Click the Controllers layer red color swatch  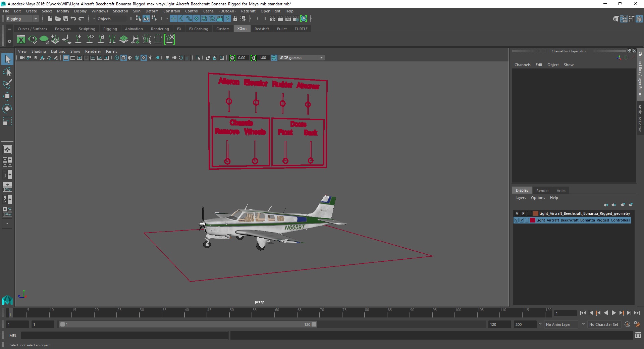pyautogui.click(x=532, y=220)
